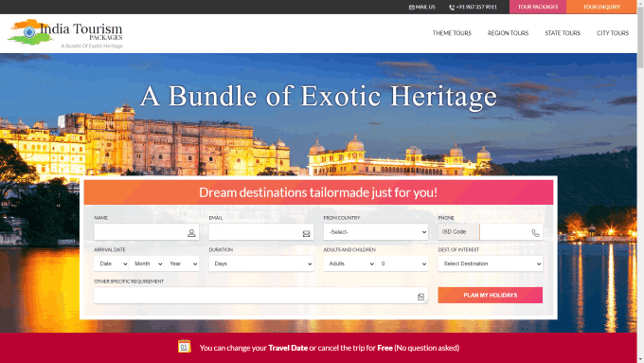644x363 pixels.
Task: Expand the children count dropdown showing 0
Action: tap(402, 263)
